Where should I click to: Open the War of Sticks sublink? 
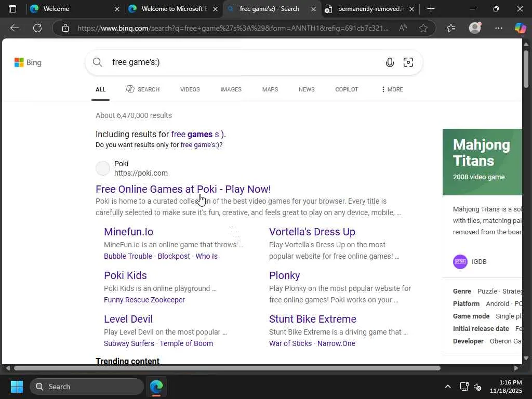click(290, 343)
